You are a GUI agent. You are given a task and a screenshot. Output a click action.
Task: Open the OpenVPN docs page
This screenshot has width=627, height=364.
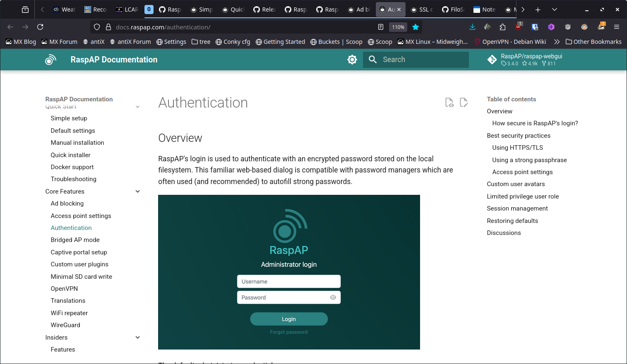click(64, 289)
